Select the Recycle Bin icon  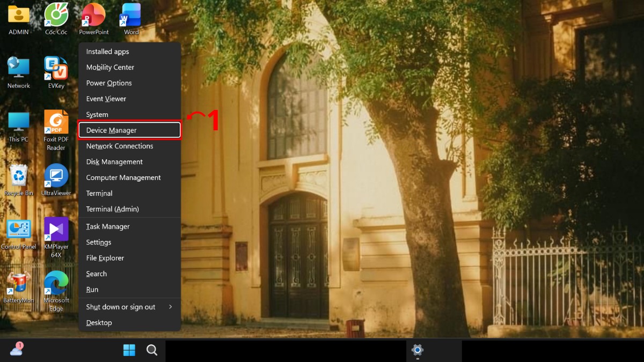pyautogui.click(x=19, y=180)
